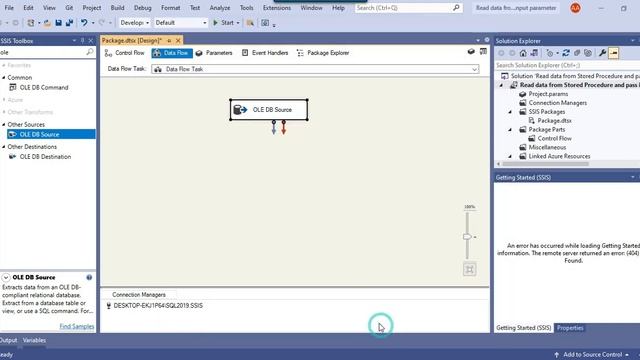Close the SSIS Toolbox panel
The height and width of the screenshot is (360, 640).
(x=91, y=41)
